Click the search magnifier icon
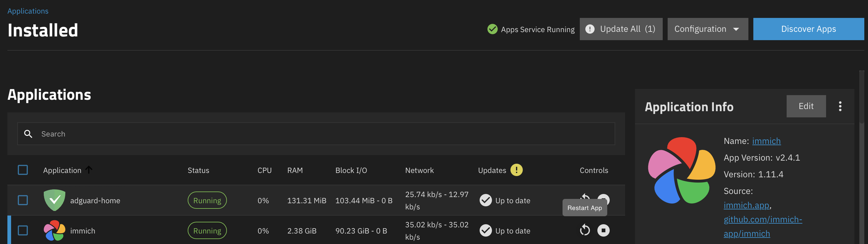The height and width of the screenshot is (244, 868). tap(28, 134)
